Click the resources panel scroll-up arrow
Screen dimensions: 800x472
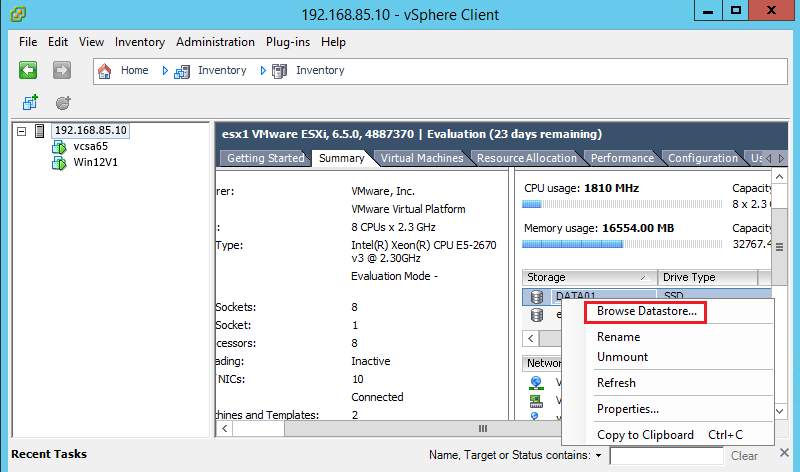779,177
